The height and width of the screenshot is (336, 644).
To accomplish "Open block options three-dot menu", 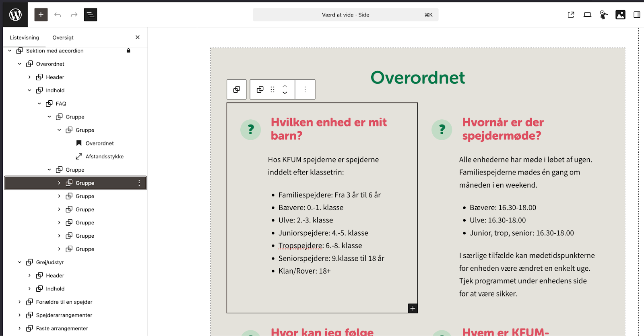I will [x=305, y=89].
